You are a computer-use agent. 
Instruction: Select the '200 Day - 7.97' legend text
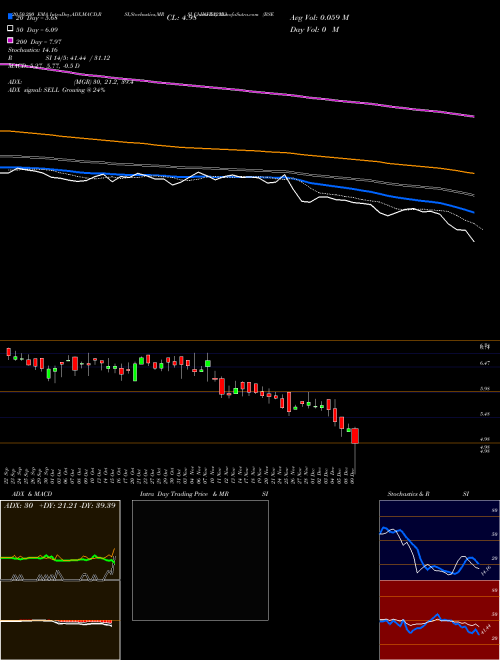click(39, 42)
